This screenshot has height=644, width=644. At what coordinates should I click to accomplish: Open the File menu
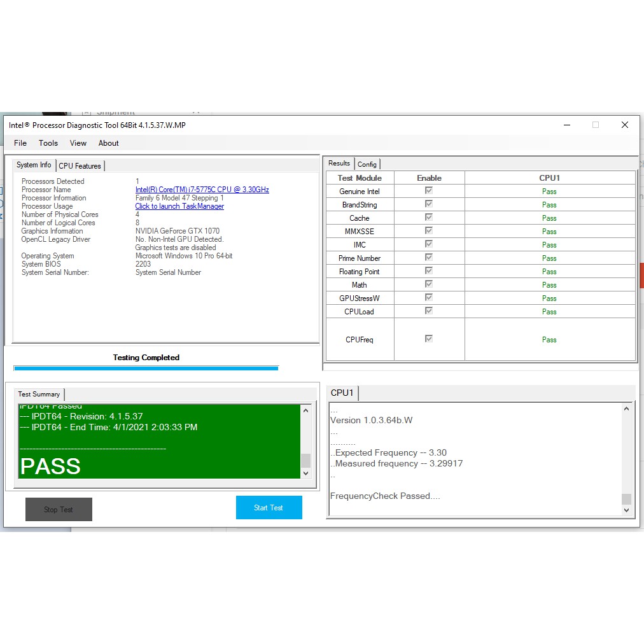click(20, 143)
